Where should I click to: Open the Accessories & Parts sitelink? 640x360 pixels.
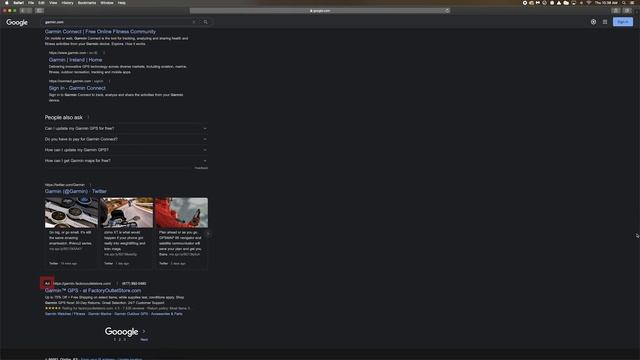click(x=167, y=314)
